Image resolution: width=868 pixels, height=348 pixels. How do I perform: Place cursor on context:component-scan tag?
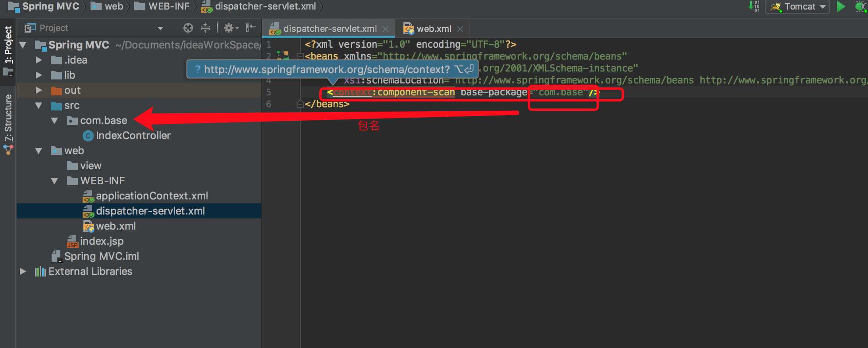[x=393, y=92]
